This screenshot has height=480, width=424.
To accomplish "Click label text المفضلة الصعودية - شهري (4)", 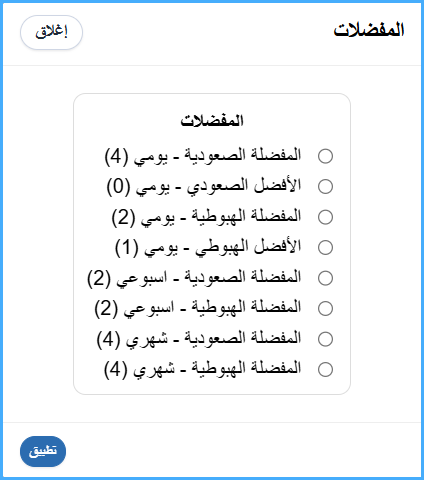I will (x=199, y=339).
